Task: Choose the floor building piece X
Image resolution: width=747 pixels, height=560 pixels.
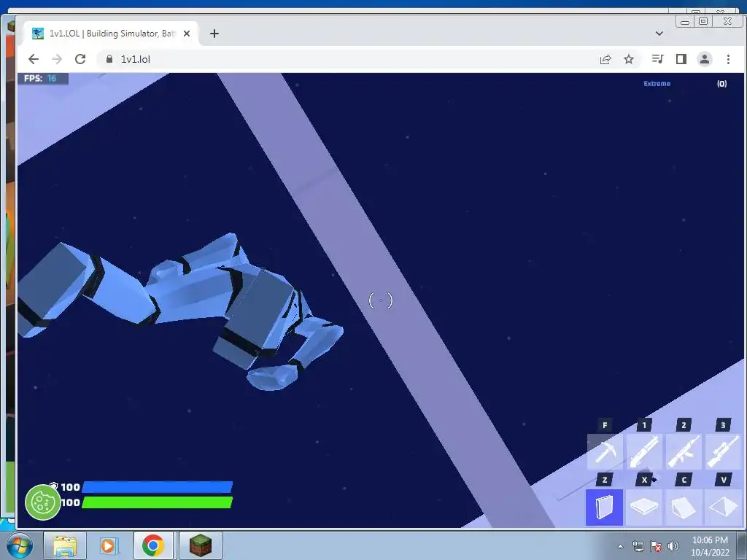Action: click(x=644, y=507)
